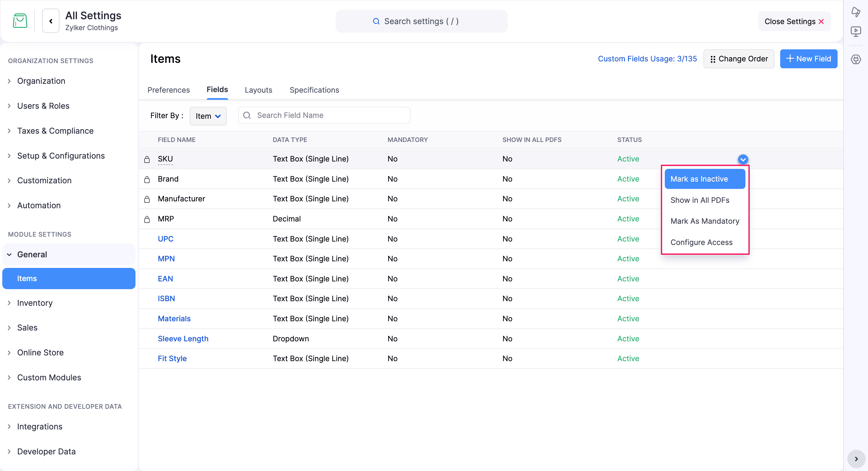The height and width of the screenshot is (471, 868).
Task: Click the FIELD NAME column header
Action: (177, 140)
